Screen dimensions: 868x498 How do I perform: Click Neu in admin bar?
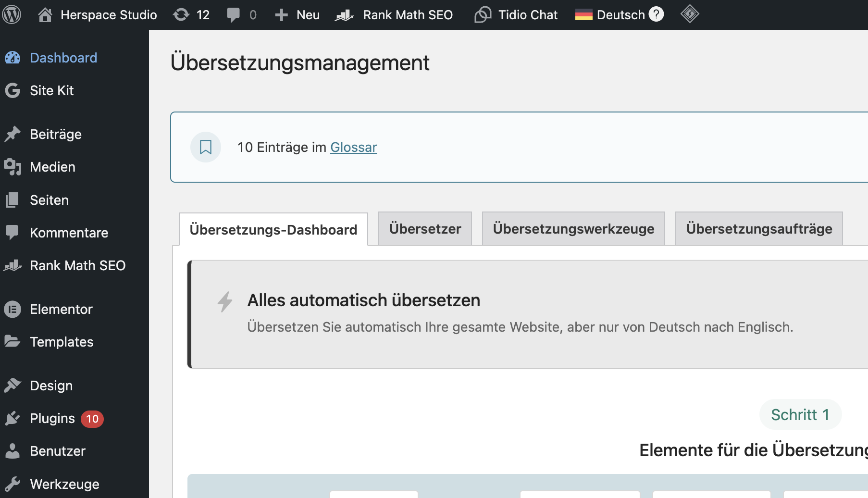pyautogui.click(x=308, y=15)
